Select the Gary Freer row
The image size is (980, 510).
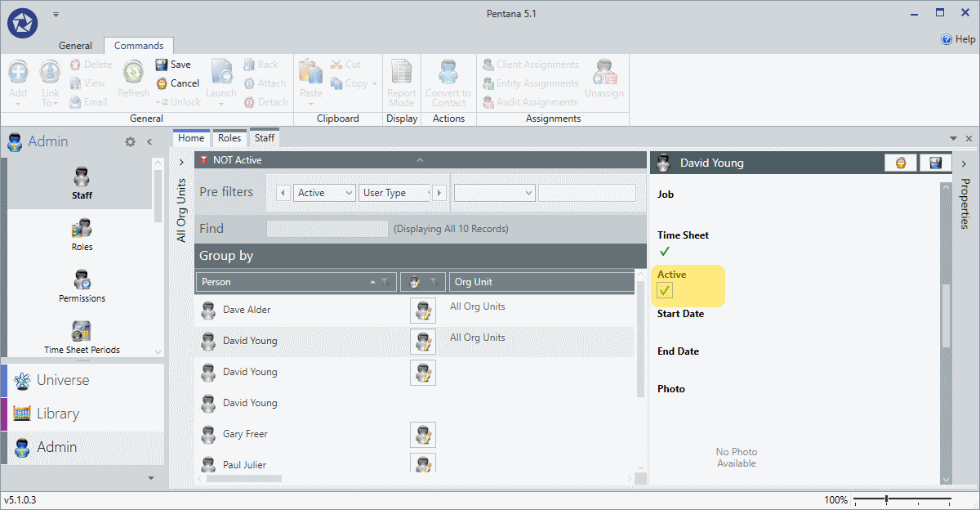coord(415,434)
